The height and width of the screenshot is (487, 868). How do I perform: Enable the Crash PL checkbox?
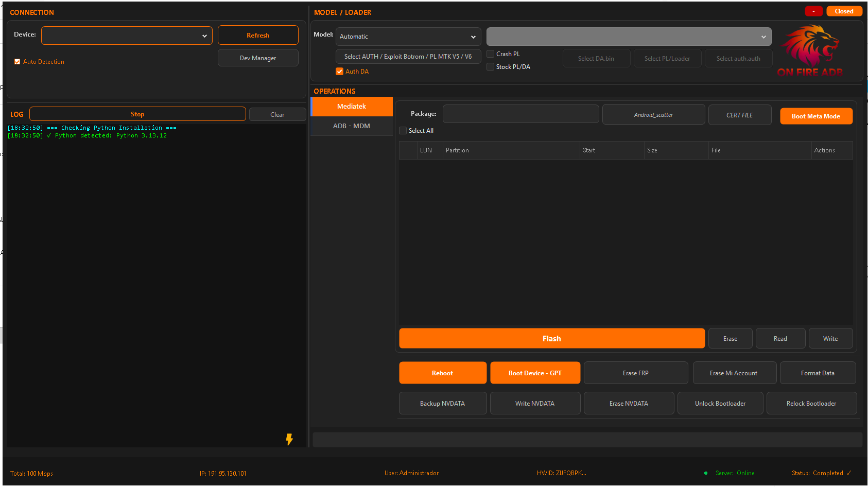pyautogui.click(x=491, y=54)
